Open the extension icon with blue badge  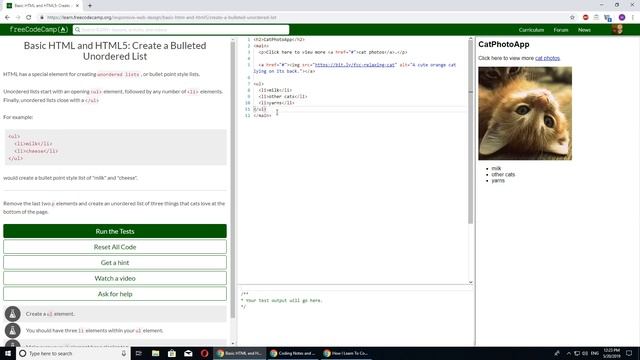[608, 18]
